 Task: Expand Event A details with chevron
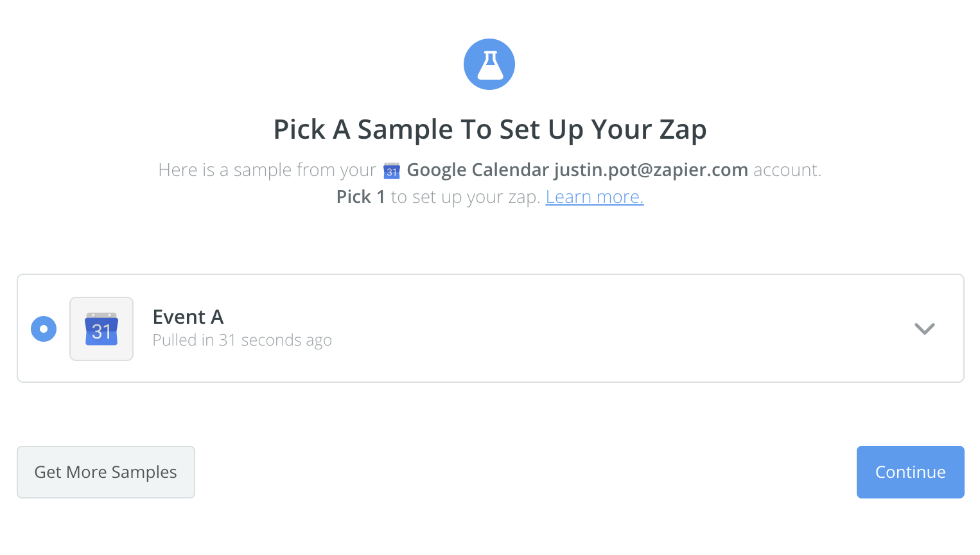pos(924,329)
